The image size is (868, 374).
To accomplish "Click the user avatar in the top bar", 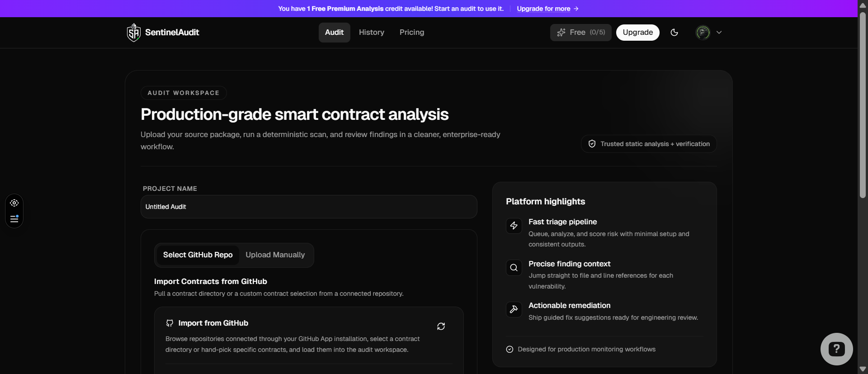I will coord(704,32).
